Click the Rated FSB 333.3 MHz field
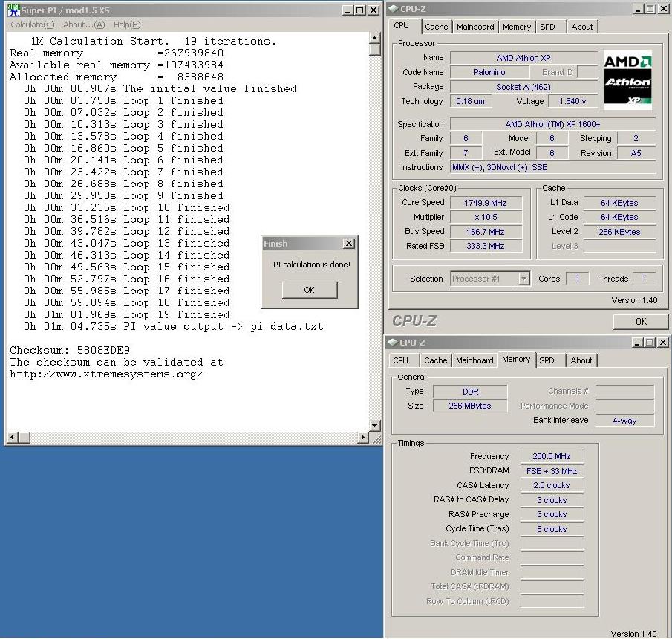This screenshot has height=639, width=672. 486,246
